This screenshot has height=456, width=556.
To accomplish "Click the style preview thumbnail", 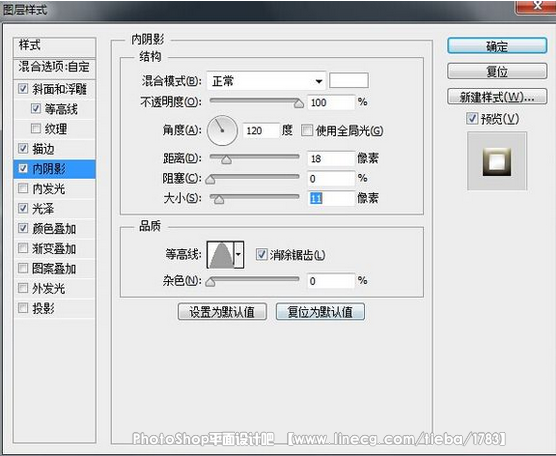I will 497,161.
